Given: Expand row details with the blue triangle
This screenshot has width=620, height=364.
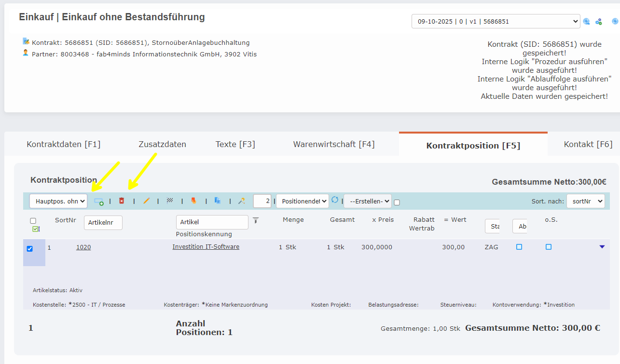Looking at the screenshot, I should pyautogui.click(x=602, y=247).
